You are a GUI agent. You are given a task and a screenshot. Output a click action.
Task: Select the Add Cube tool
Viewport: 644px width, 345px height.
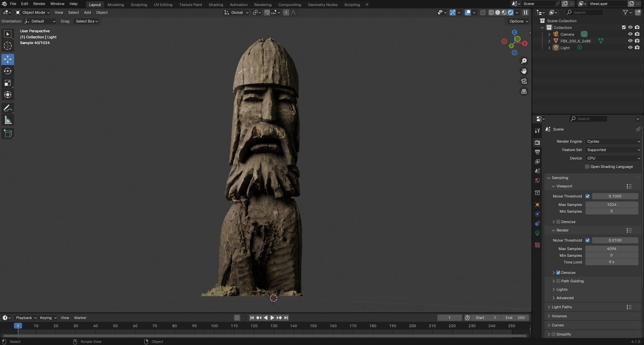(x=8, y=134)
